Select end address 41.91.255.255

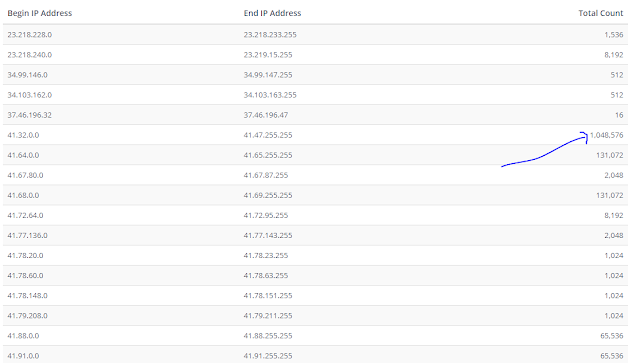[268, 356]
